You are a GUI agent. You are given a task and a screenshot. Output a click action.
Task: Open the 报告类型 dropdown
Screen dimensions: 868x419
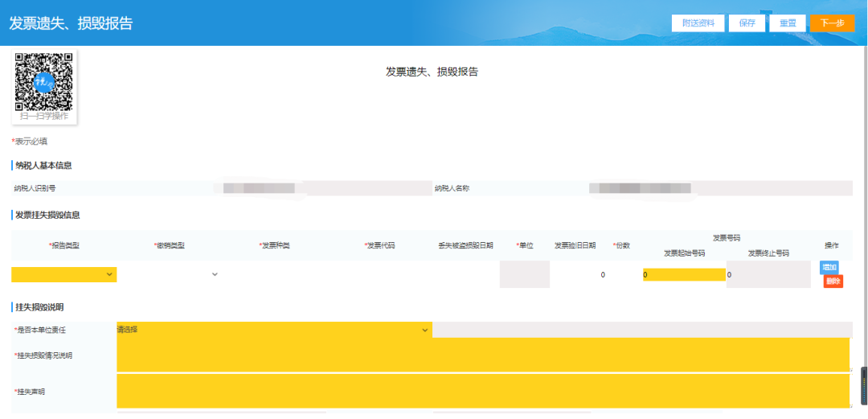tap(63, 274)
